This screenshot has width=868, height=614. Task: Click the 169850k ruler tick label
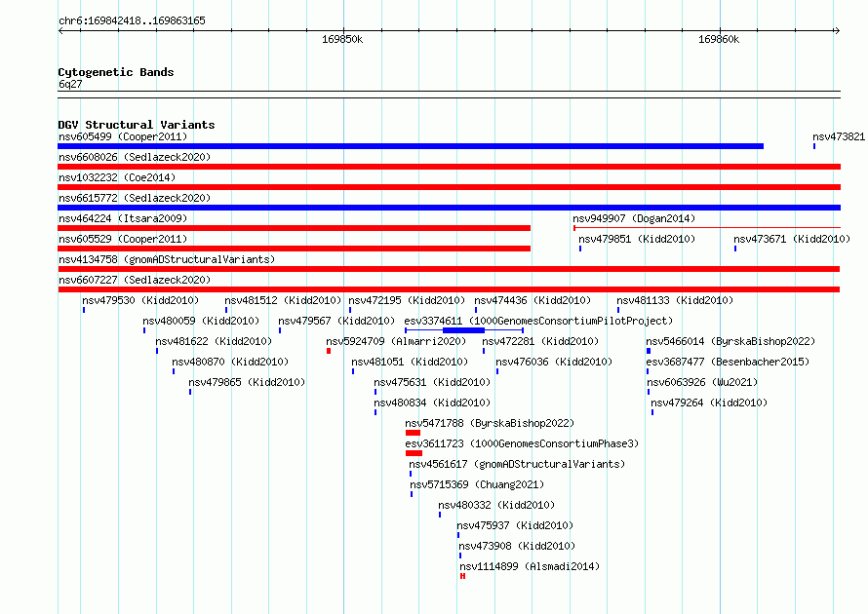click(x=342, y=39)
